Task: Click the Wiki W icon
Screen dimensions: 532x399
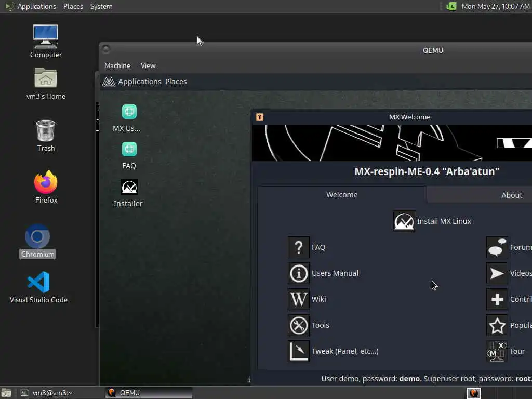Action: pos(299,299)
